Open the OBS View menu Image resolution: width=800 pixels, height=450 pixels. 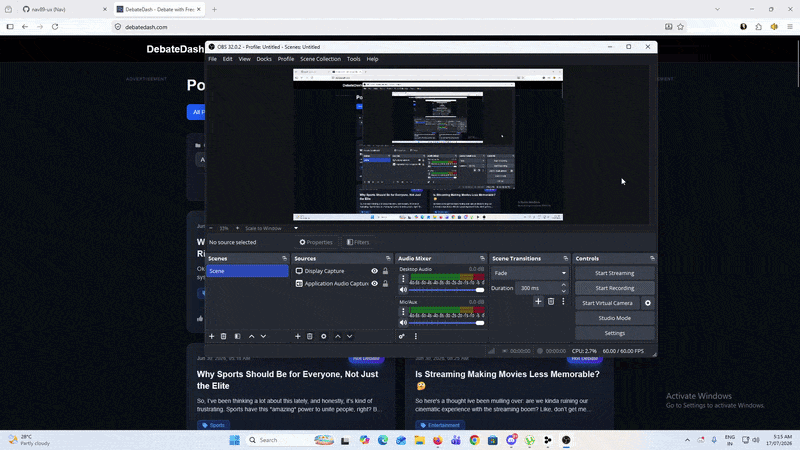pyautogui.click(x=244, y=59)
